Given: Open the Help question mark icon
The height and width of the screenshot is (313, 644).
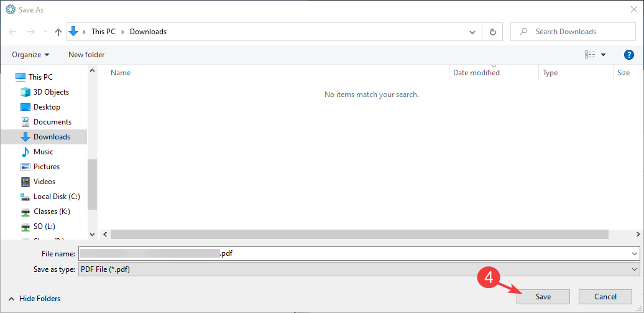Looking at the screenshot, I should 628,55.
